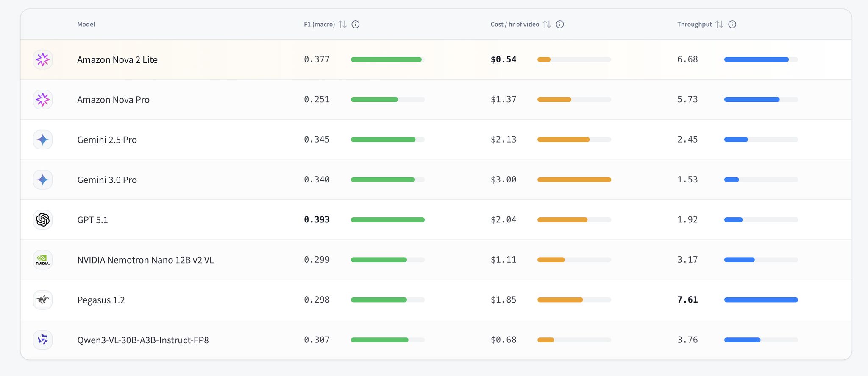Select the Amazon Nova Pro name
The image size is (868, 376).
tap(113, 100)
